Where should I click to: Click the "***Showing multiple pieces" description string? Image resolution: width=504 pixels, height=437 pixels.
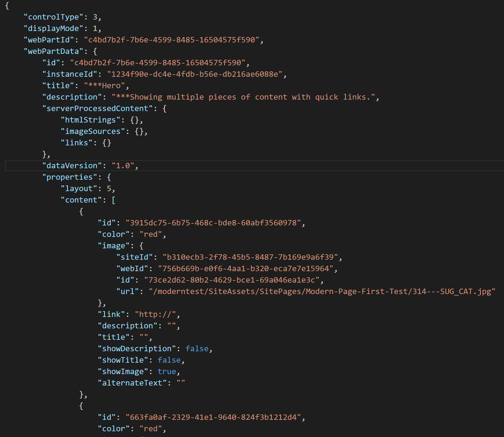(243, 97)
